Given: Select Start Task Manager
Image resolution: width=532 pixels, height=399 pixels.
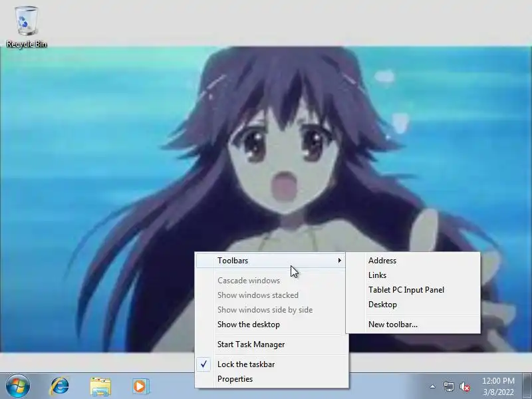Looking at the screenshot, I should pos(271,344).
